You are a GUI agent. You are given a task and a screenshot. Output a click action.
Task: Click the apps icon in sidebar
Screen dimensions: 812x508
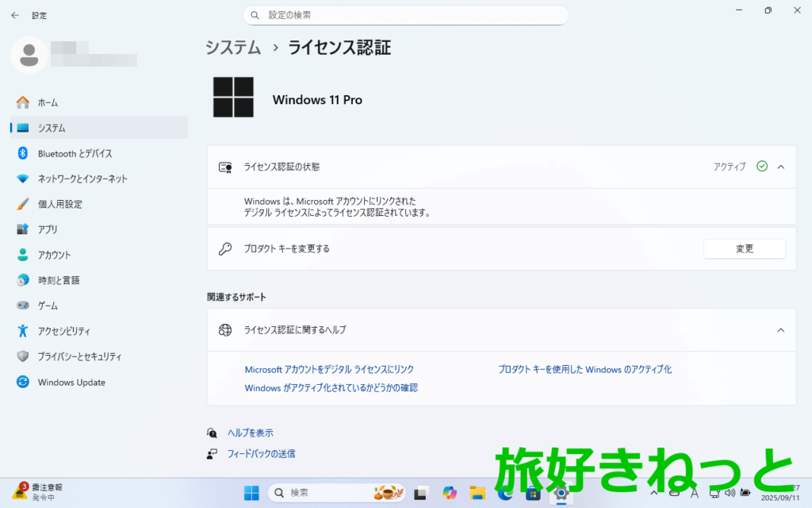pos(23,229)
